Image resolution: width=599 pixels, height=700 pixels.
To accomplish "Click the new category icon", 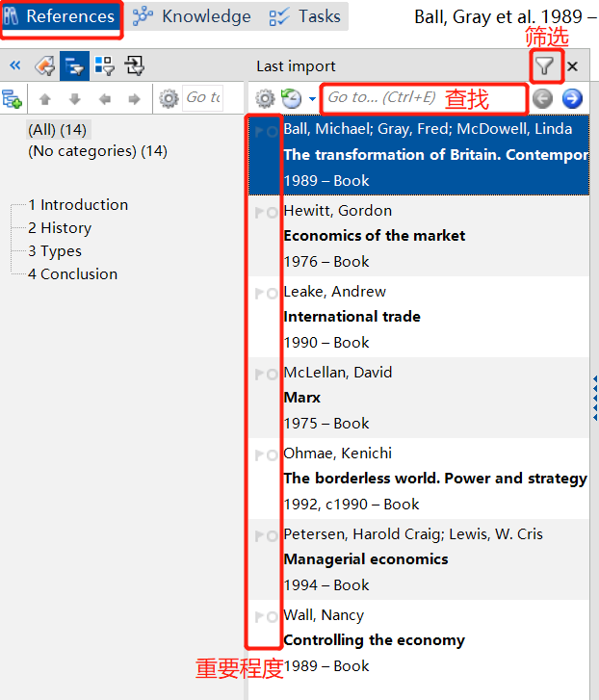I will click(x=12, y=98).
